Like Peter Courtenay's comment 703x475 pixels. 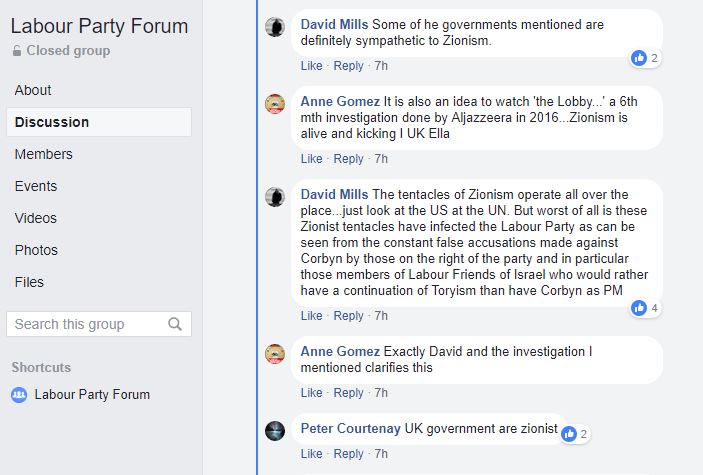(312, 454)
